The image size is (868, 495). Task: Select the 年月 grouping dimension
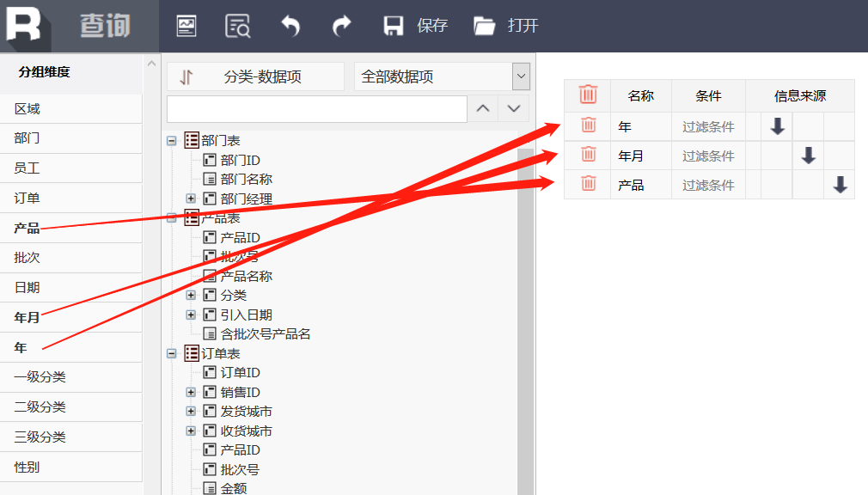tap(70, 318)
